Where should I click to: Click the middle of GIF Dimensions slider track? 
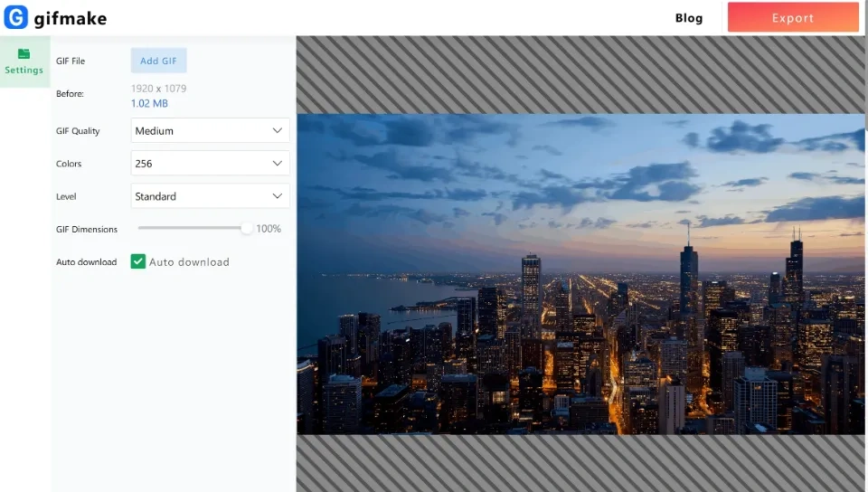click(x=192, y=229)
